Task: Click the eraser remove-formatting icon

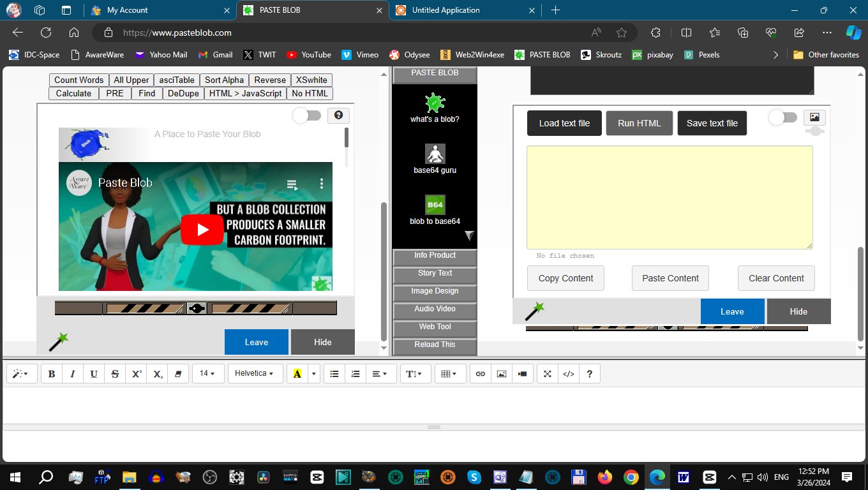Action: tap(178, 373)
